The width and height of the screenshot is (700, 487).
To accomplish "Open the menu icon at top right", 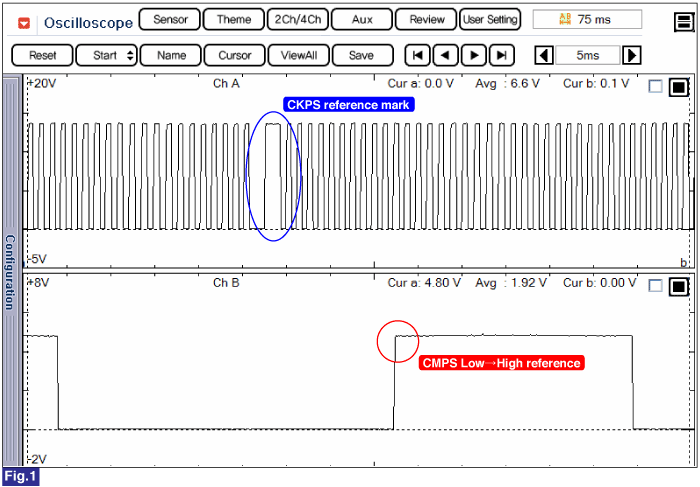I will click(683, 21).
